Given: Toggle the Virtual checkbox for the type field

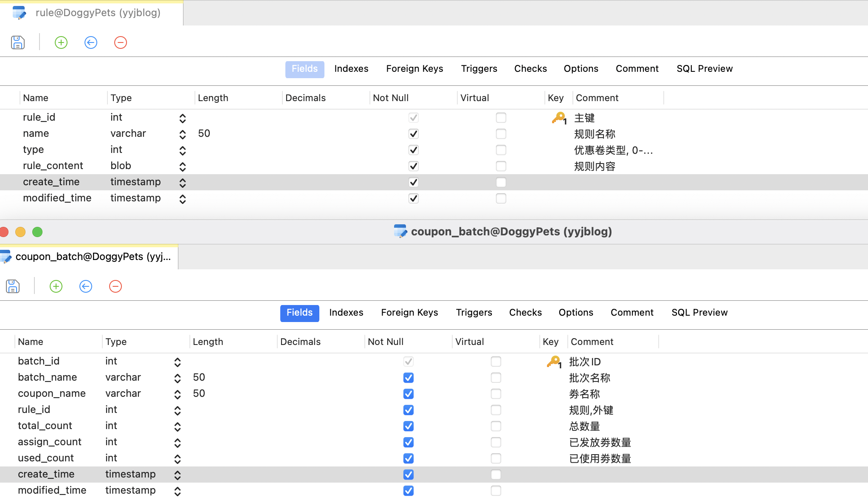Looking at the screenshot, I should [501, 150].
